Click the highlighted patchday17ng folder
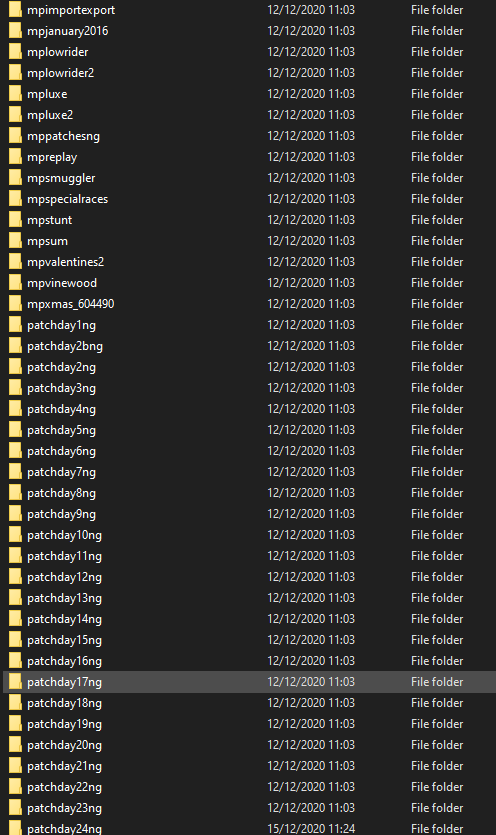 pos(249,682)
